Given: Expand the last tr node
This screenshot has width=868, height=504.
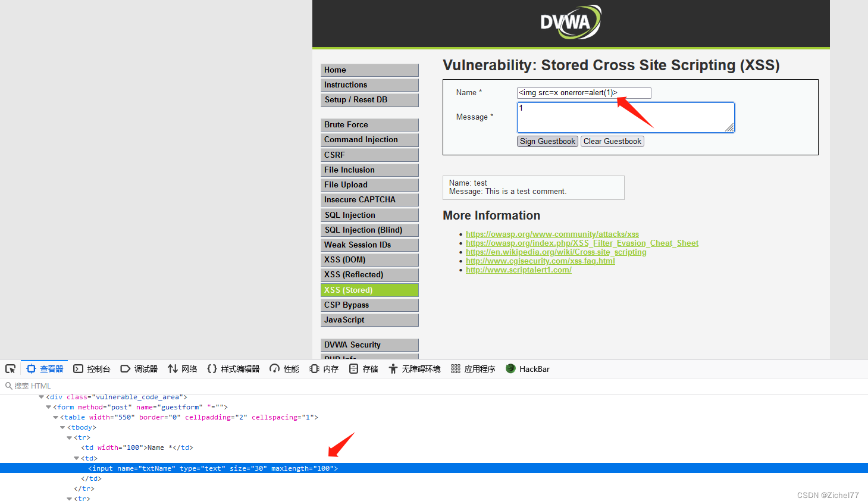Looking at the screenshot, I should click(69, 499).
